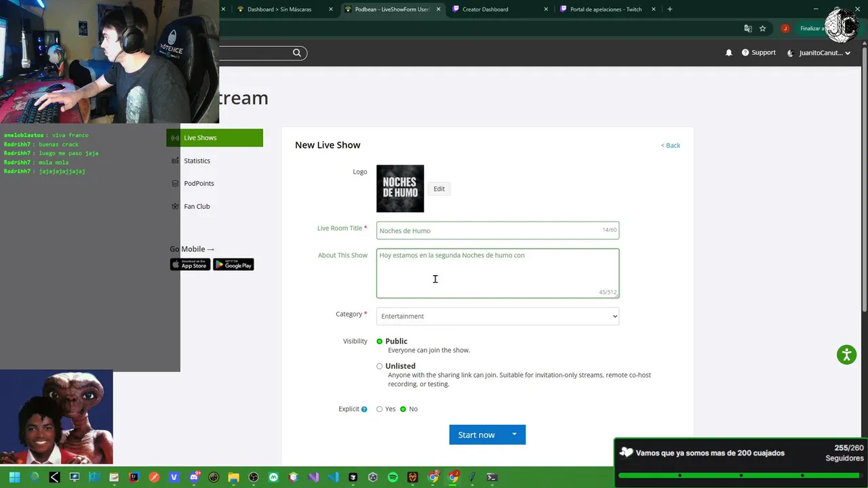The width and height of the screenshot is (868, 488).
Task: Click Edit next to the logo
Action: click(x=439, y=189)
